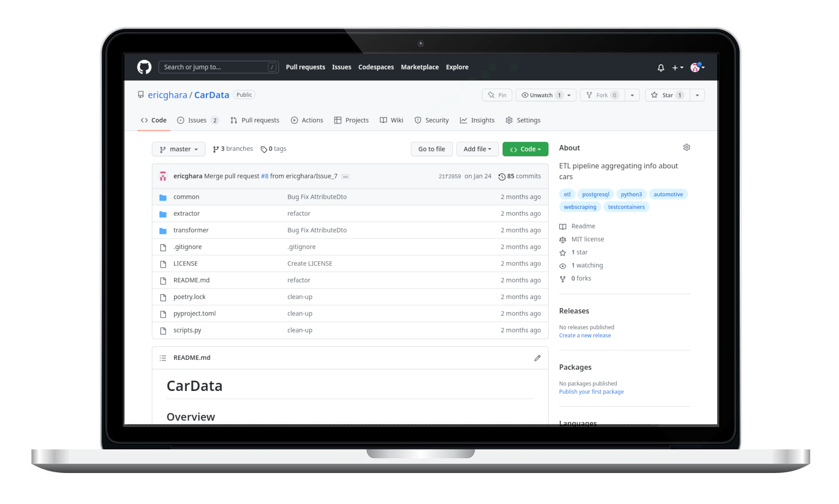Open pull request #8 link
The image size is (839, 504).
click(x=265, y=176)
